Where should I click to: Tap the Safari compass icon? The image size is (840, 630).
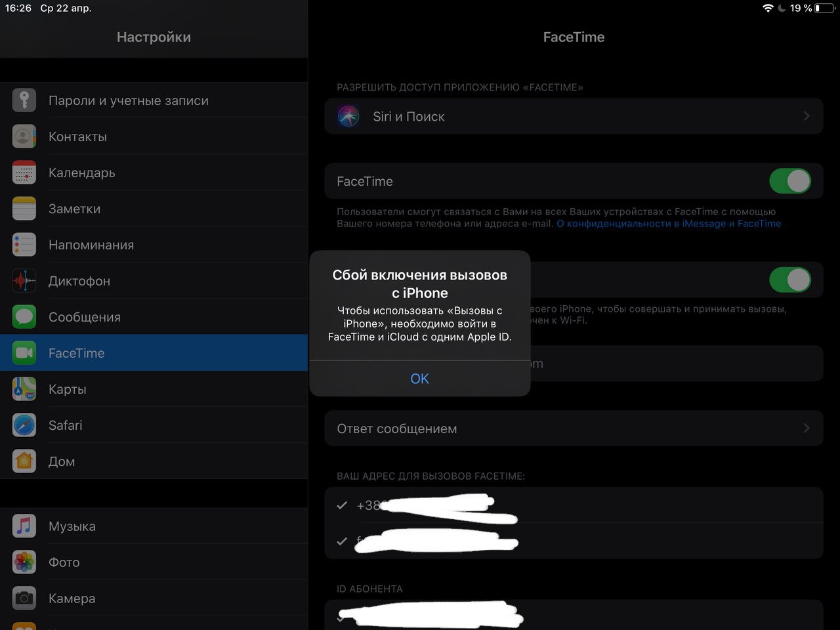click(x=24, y=425)
